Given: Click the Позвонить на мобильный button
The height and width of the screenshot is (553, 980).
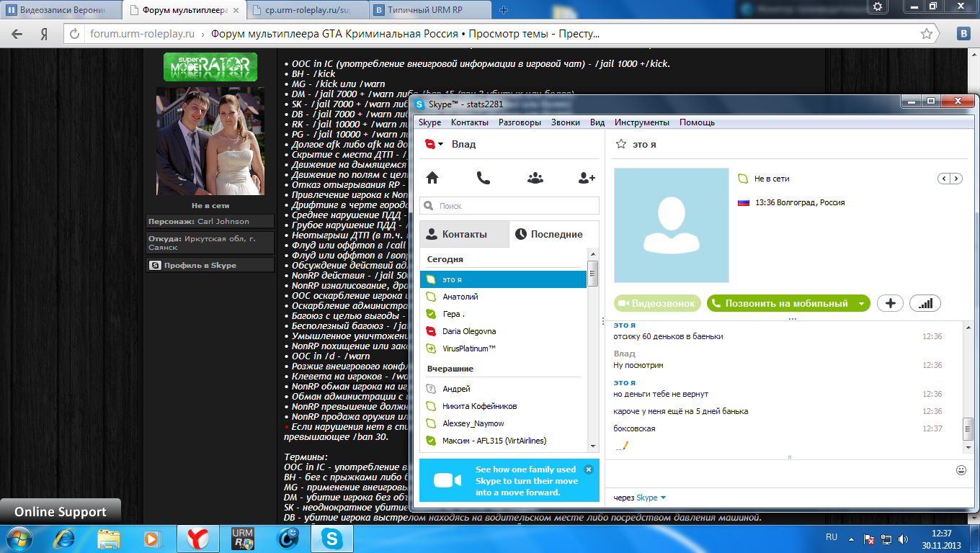Looking at the screenshot, I should pos(780,304).
